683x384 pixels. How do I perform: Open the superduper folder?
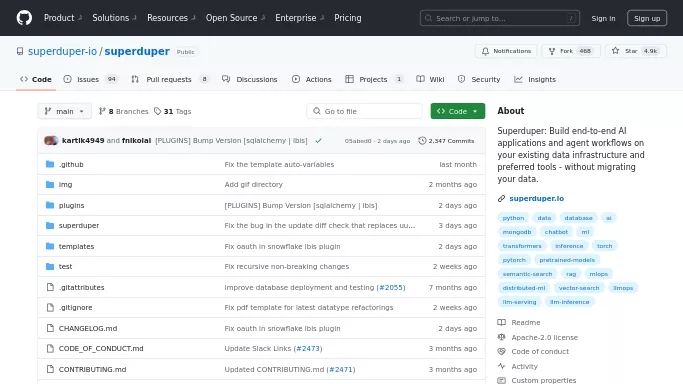79,226
